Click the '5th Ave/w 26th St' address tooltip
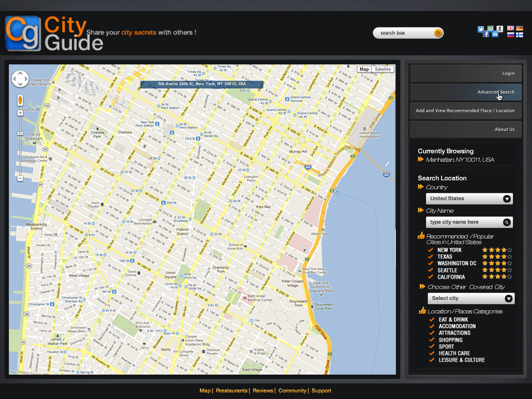This screenshot has width=532, height=399. point(202,84)
